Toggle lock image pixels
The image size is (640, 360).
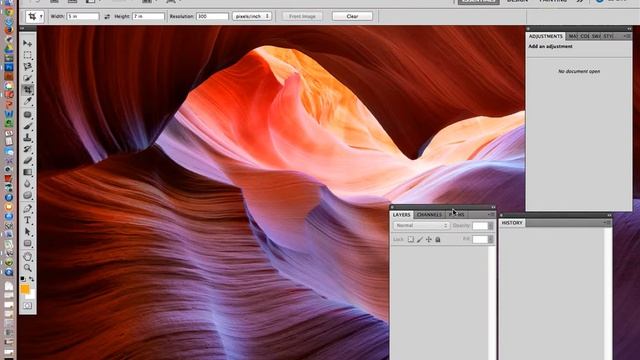tap(420, 239)
